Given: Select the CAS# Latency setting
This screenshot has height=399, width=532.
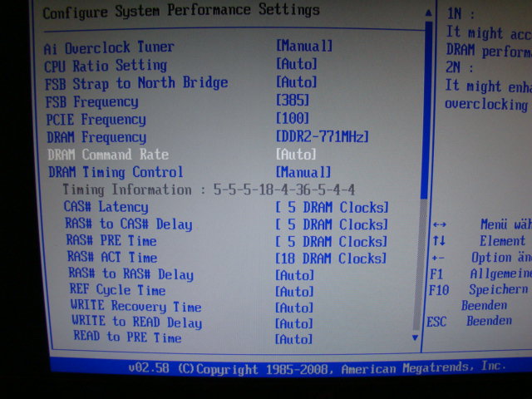Looking at the screenshot, I should tap(106, 207).
